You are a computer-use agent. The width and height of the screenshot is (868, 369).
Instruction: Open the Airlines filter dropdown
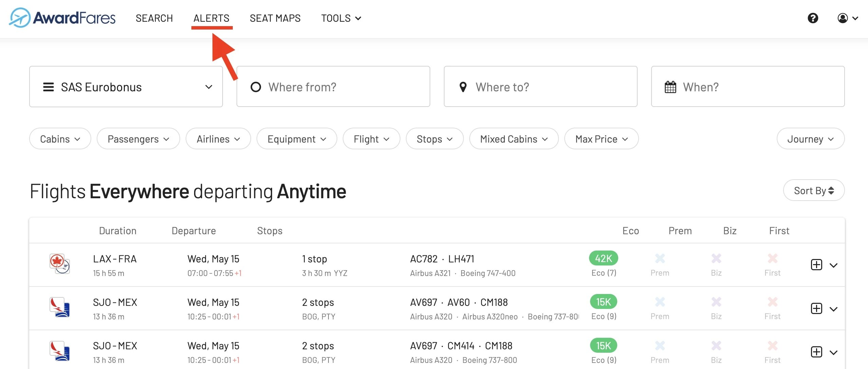[218, 139]
